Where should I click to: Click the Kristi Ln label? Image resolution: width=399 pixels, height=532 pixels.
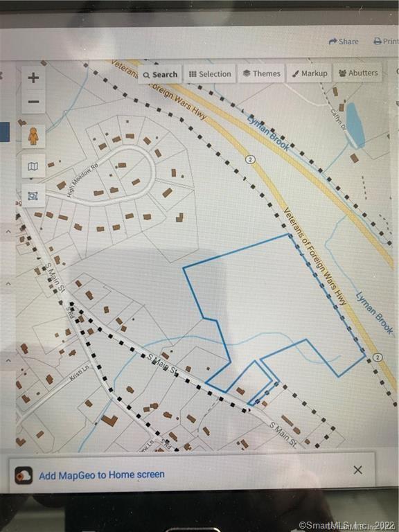tap(79, 373)
